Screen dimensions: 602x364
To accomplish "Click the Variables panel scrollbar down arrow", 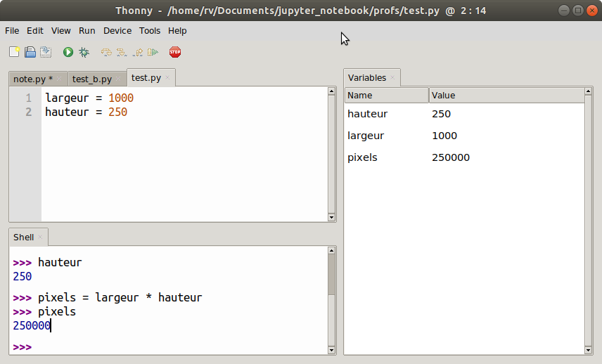I will pos(588,350).
